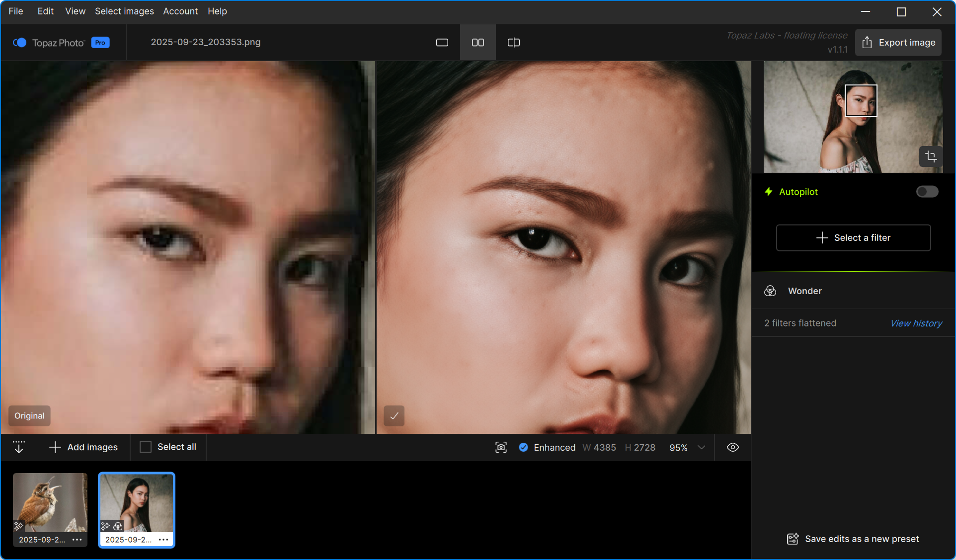The height and width of the screenshot is (560, 956).
Task: Open options menu for the bird thumbnail
Action: [77, 540]
